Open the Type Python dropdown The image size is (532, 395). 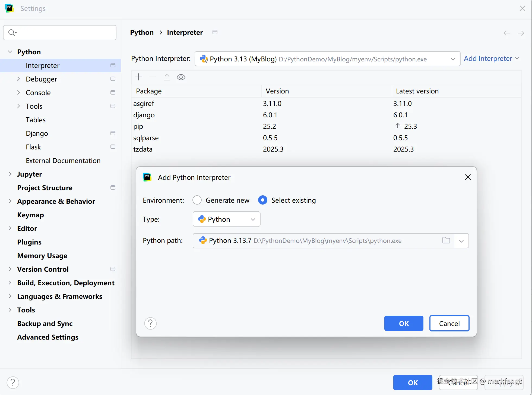pos(226,219)
